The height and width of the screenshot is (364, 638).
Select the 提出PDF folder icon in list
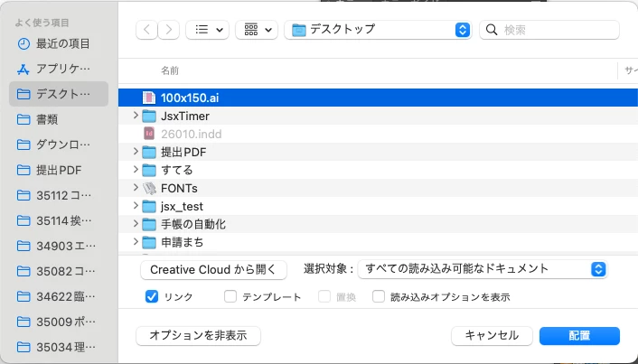point(149,152)
